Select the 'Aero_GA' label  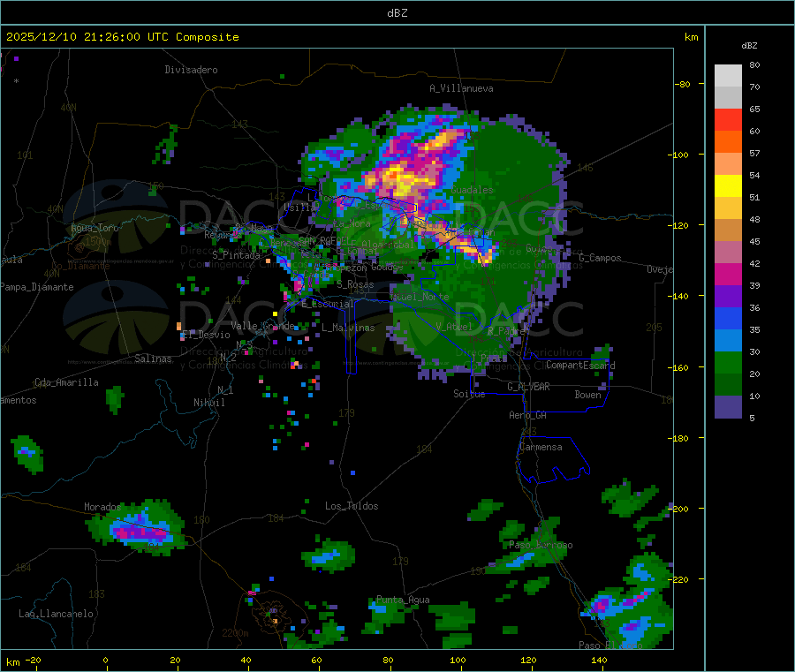click(527, 415)
